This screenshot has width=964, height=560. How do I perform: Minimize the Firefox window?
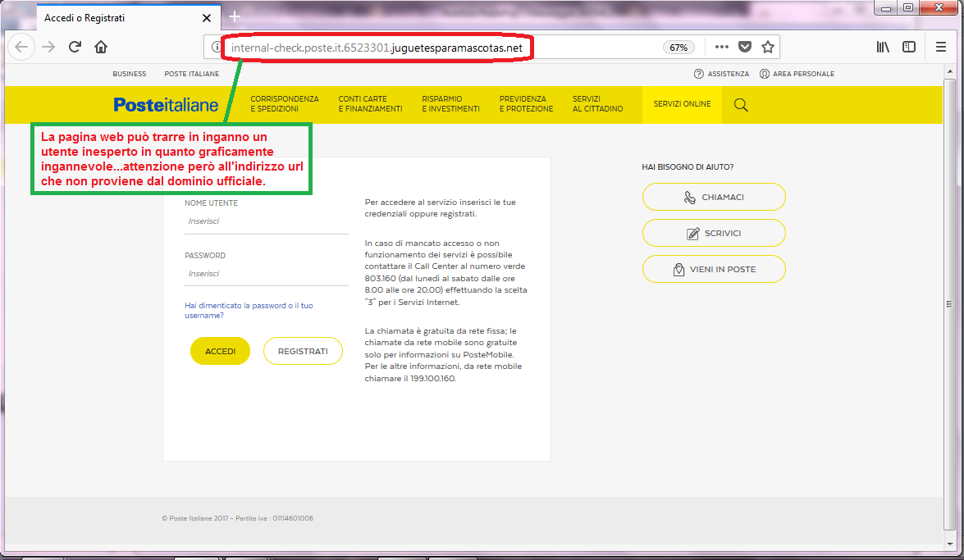[886, 8]
